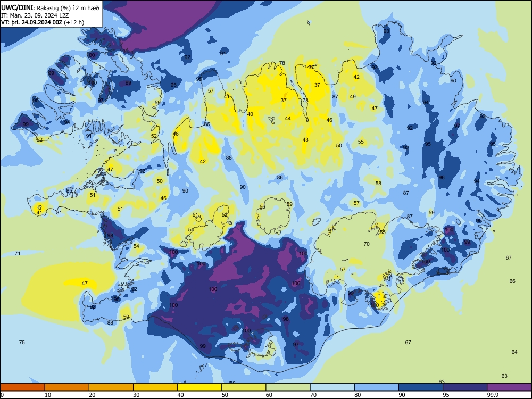Select the navy 95–99.9 legend swatch
The width and height of the screenshot is (532, 399).
(x=465, y=387)
